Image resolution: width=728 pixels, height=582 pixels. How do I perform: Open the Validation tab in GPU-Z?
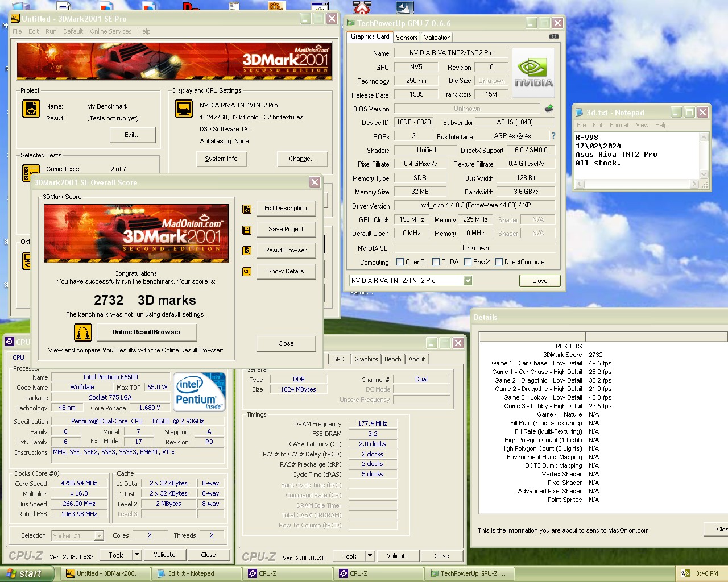(437, 37)
